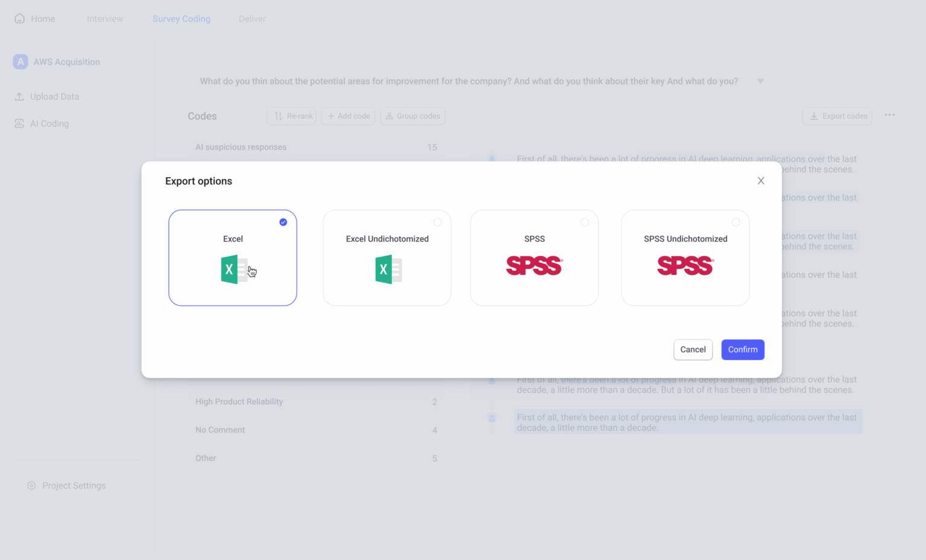Close the Export options dialog with the X
This screenshot has height=560, width=926.
761,180
